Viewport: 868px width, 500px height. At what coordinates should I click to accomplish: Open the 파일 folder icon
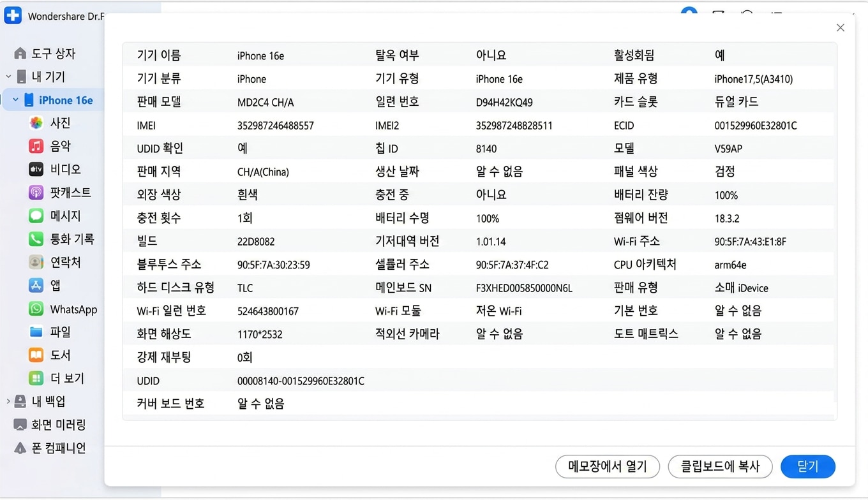[36, 332]
